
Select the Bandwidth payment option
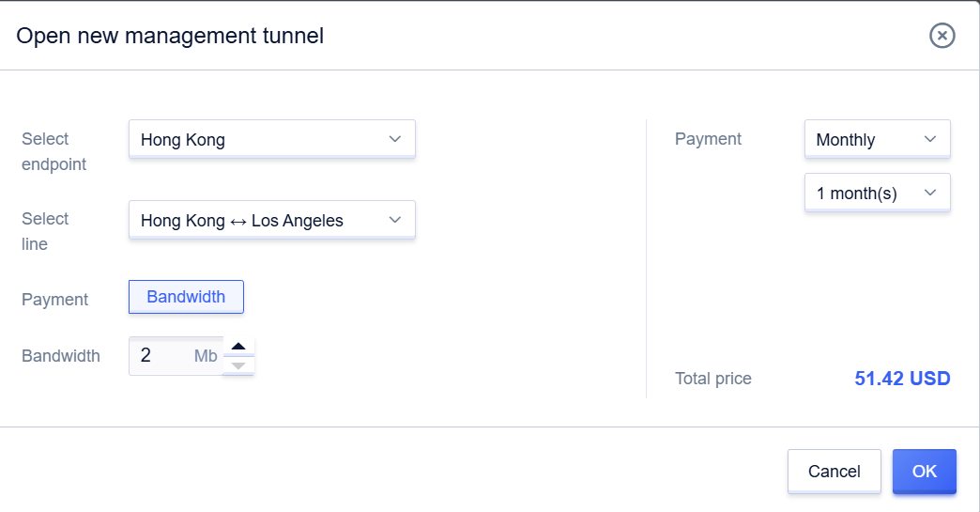pyautogui.click(x=186, y=297)
